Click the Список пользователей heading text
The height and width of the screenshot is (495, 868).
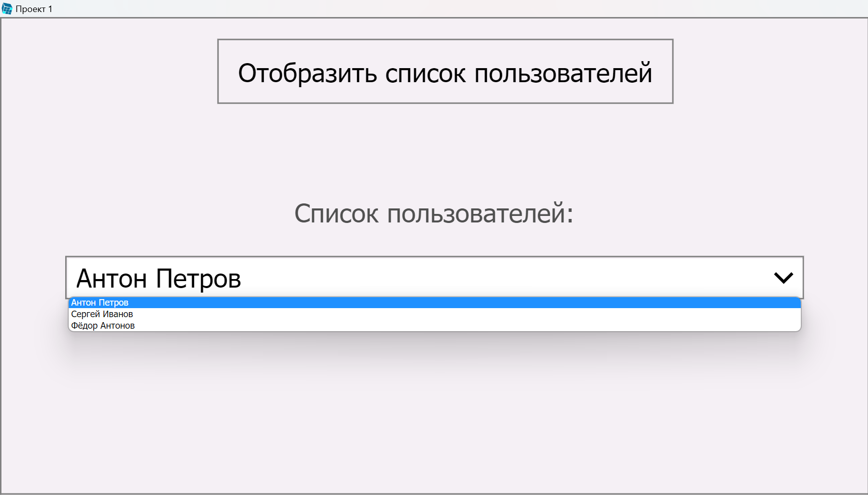[434, 213]
